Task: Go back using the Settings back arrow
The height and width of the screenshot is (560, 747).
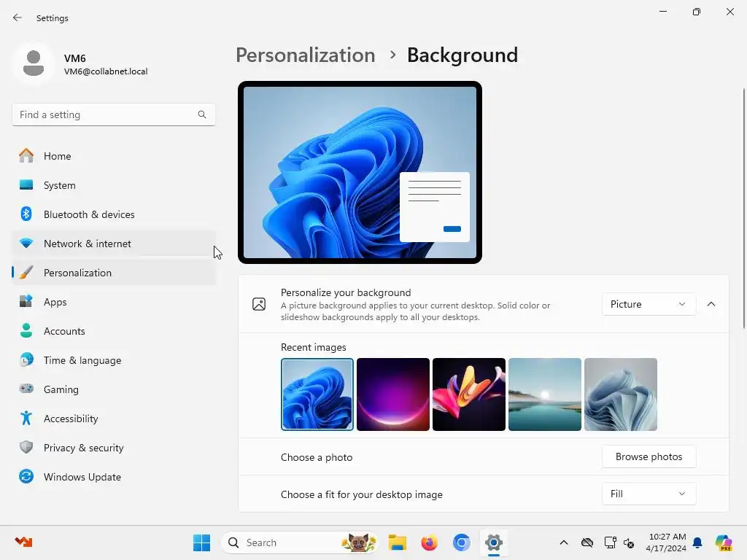Action: (x=18, y=18)
